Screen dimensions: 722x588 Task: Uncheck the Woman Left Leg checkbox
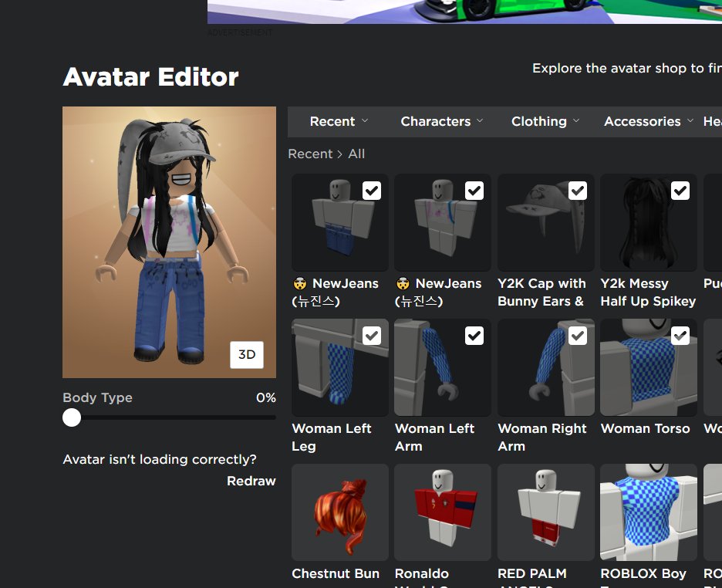pyautogui.click(x=372, y=336)
